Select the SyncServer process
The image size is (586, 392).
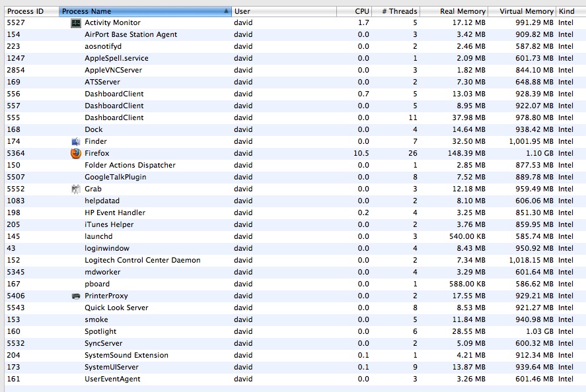(103, 343)
